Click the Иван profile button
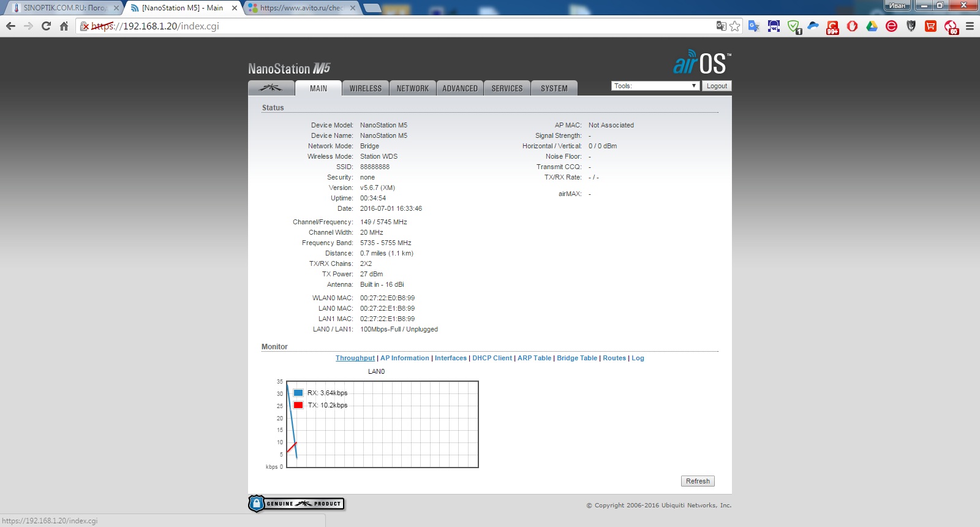The height and width of the screenshot is (527, 980). [x=897, y=6]
